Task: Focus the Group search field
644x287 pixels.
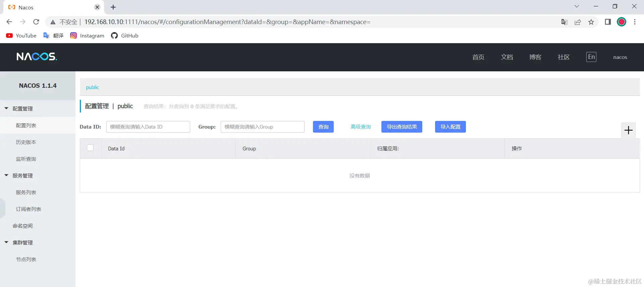Action: pos(263,127)
